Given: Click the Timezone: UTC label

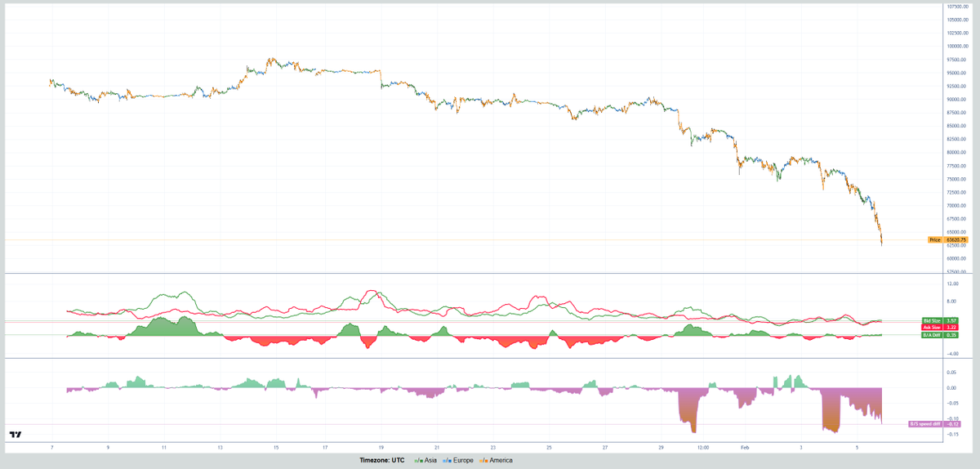Looking at the screenshot, I should 382,461.
